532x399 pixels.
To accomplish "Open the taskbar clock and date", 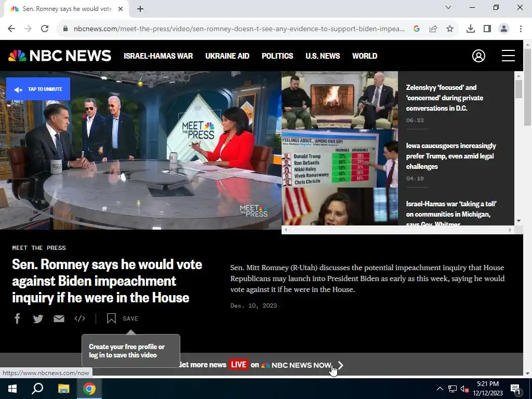I will [x=488, y=389].
